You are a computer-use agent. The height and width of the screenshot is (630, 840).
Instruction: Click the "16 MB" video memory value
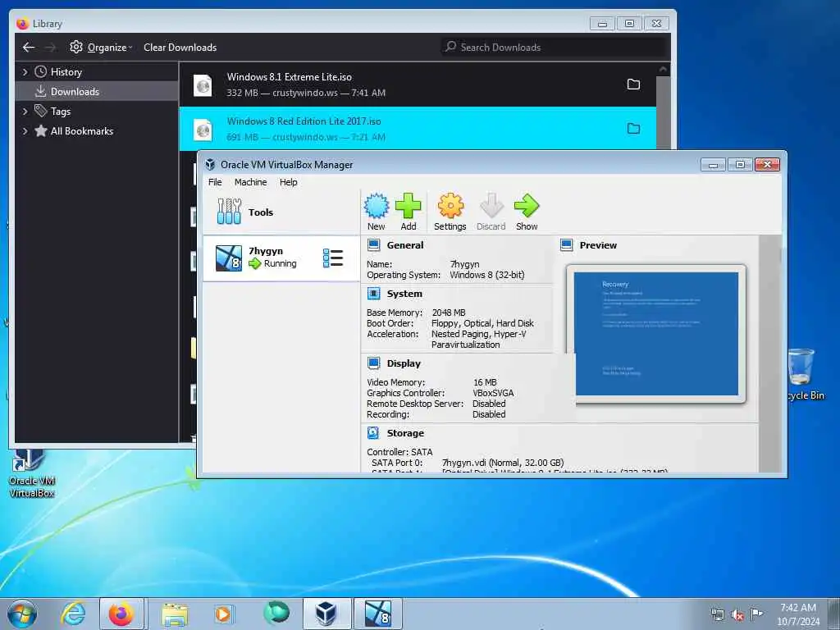click(x=485, y=382)
